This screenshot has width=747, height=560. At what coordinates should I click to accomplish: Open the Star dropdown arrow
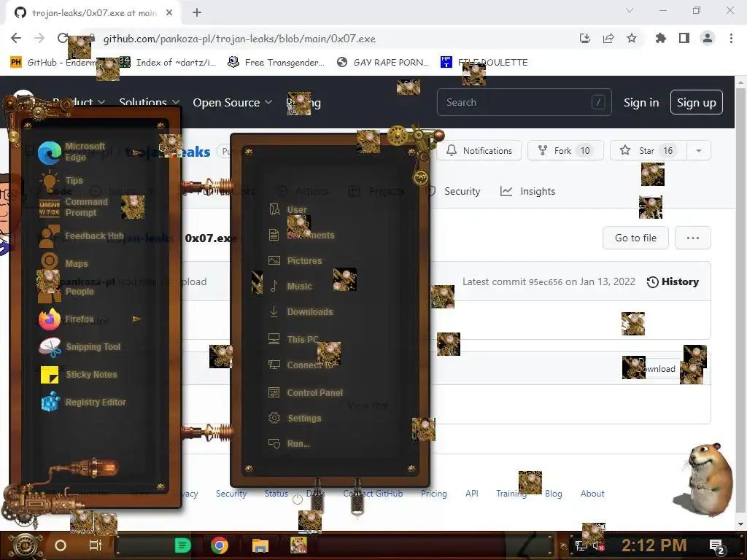pos(699,150)
